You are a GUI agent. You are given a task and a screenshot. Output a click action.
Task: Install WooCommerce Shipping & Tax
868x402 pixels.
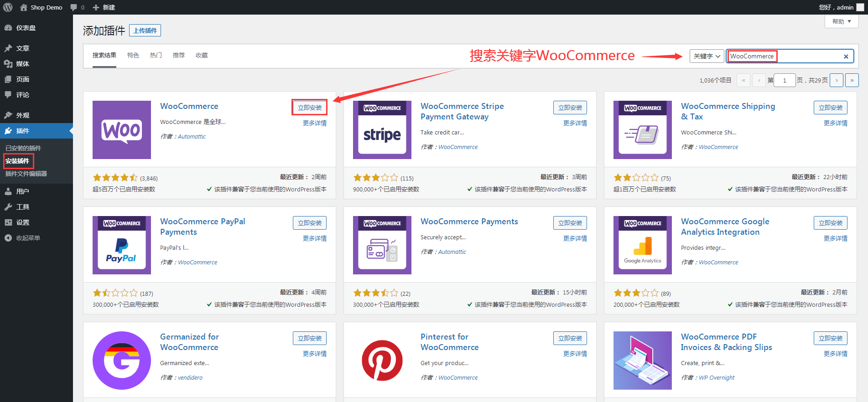point(831,108)
